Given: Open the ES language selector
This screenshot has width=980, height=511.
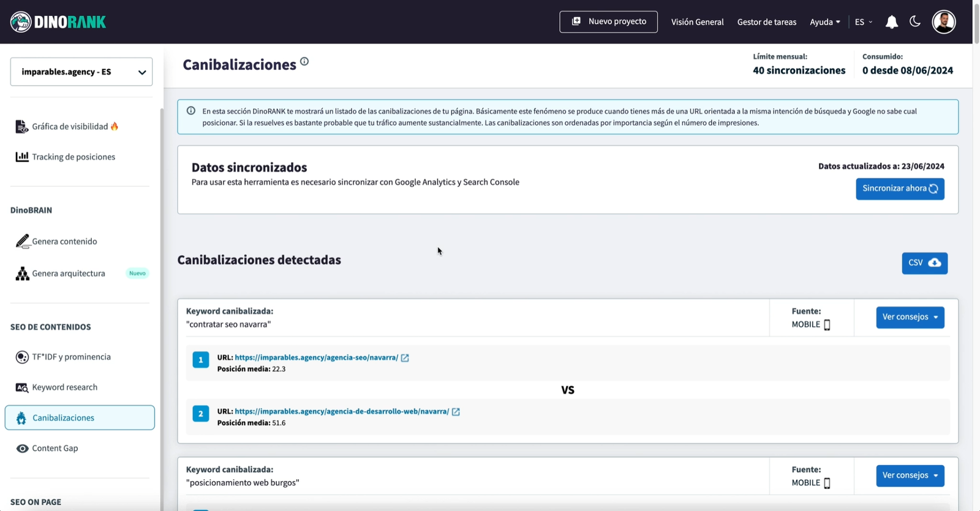Looking at the screenshot, I should [x=863, y=22].
